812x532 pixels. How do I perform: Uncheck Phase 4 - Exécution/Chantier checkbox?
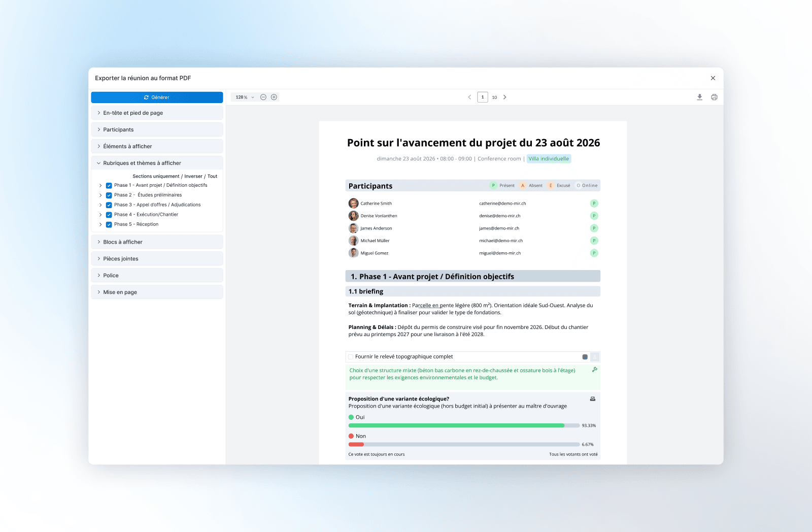click(109, 215)
